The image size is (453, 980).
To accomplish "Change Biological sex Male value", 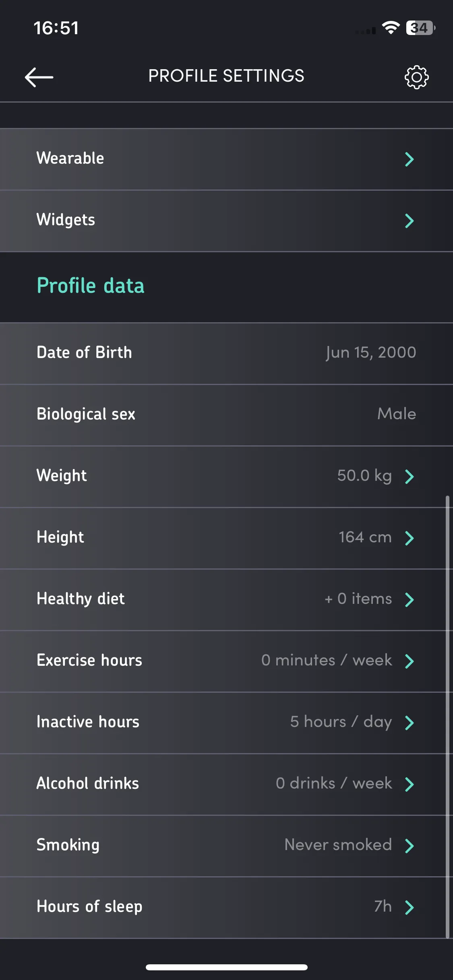I will 397,414.
